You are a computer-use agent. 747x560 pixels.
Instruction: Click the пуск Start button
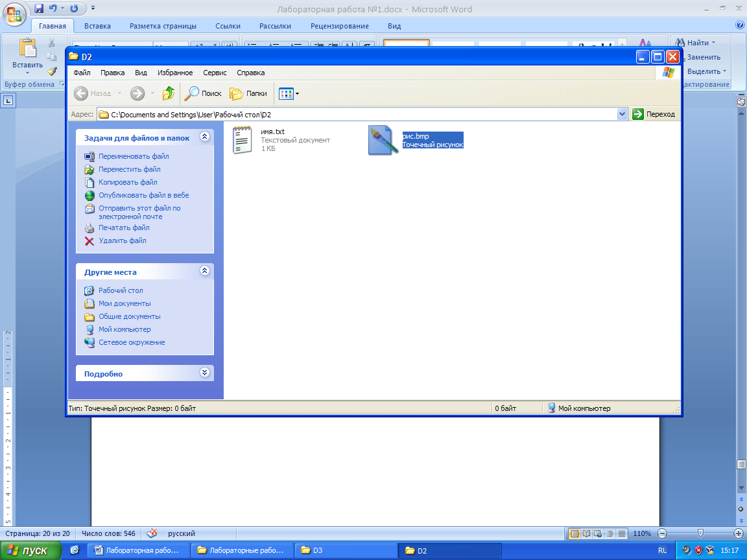(x=30, y=550)
